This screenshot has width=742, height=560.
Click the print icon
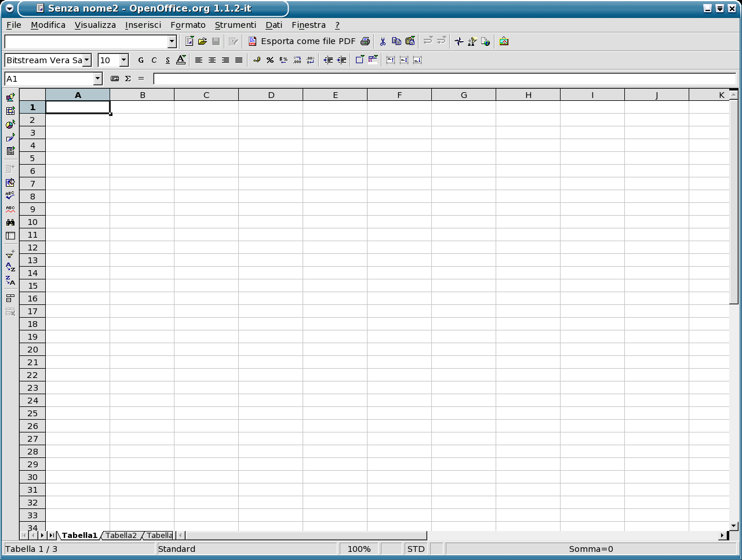coord(365,41)
